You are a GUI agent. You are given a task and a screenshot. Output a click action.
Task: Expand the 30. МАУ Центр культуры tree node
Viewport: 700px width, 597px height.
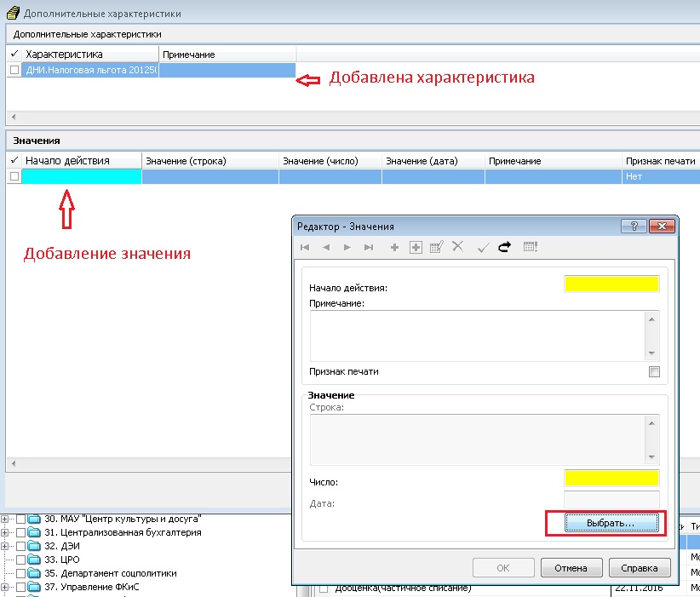pyautogui.click(x=7, y=519)
